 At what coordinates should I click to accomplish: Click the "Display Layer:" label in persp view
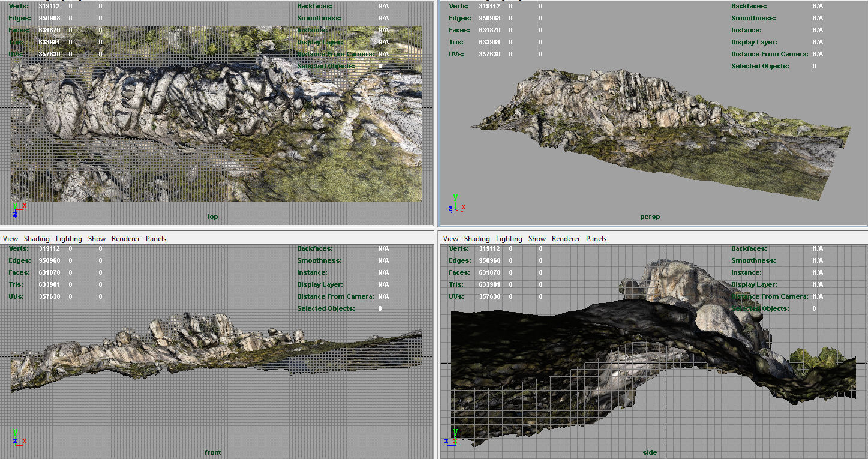point(754,42)
